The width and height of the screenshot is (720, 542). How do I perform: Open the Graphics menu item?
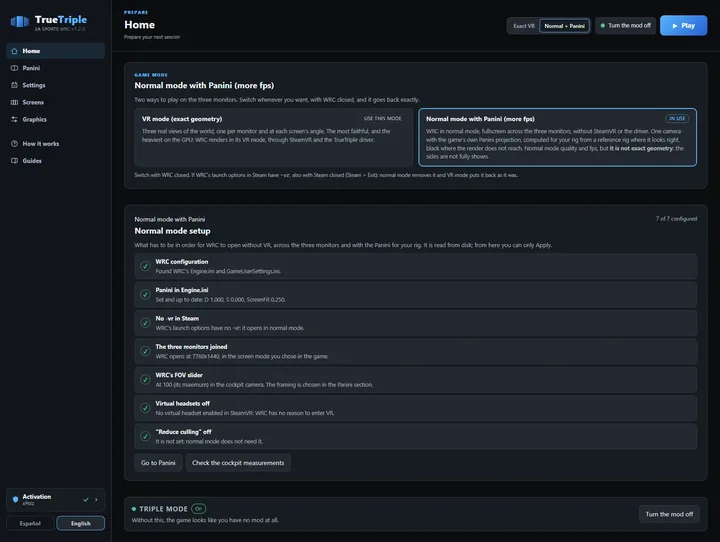[x=56, y=119]
